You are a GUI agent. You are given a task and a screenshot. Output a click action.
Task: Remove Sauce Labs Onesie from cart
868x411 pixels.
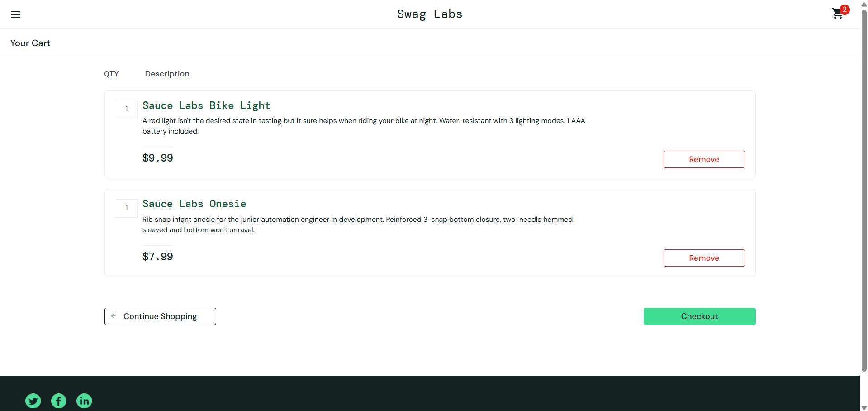[704, 258]
